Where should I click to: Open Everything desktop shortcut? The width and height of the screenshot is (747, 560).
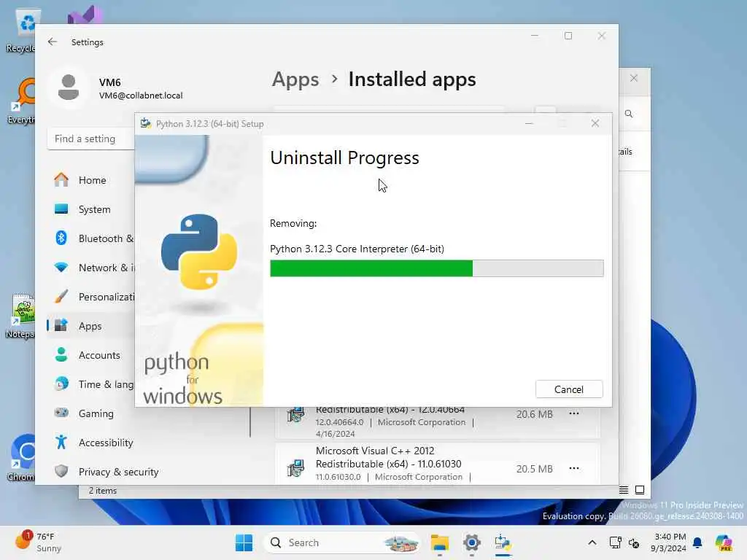point(22,101)
